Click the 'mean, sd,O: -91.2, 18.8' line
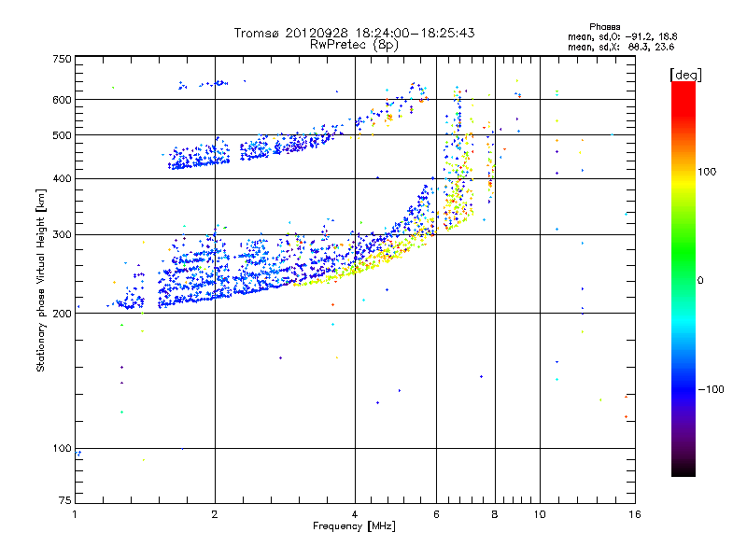Screen dimensions: 747x560 [622, 36]
